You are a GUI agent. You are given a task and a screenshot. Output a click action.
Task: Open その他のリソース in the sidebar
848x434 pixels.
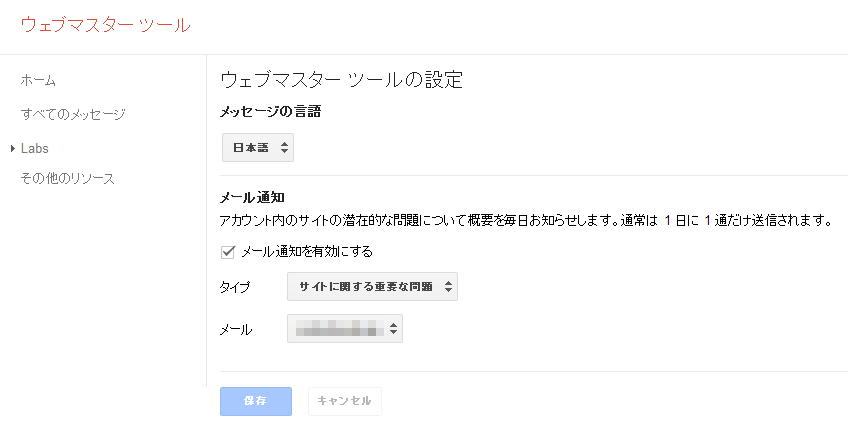pos(68,179)
